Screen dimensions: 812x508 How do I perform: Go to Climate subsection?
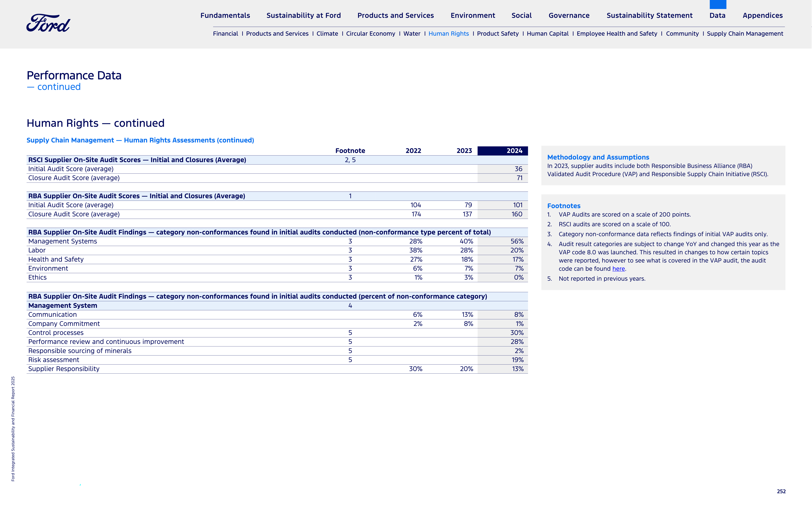[x=327, y=34]
